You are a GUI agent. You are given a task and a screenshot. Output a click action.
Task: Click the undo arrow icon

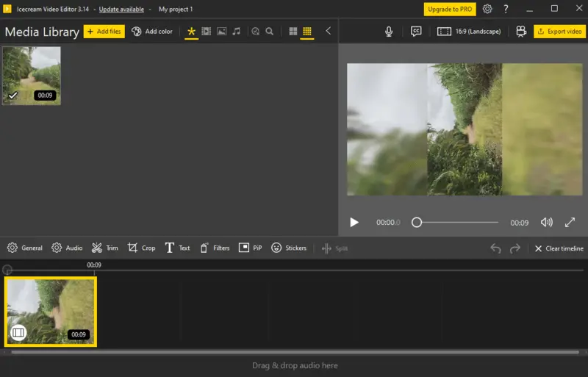coord(495,248)
